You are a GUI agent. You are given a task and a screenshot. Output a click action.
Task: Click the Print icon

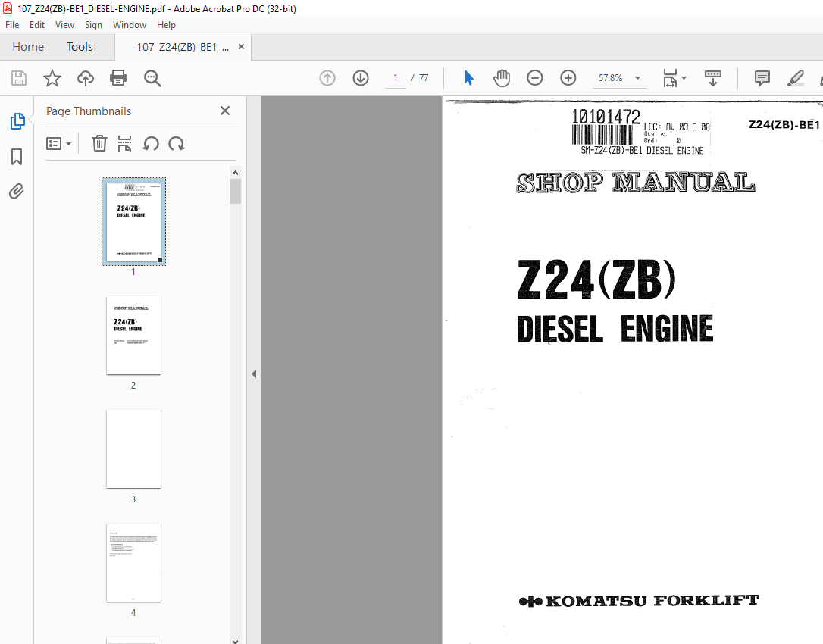point(118,77)
